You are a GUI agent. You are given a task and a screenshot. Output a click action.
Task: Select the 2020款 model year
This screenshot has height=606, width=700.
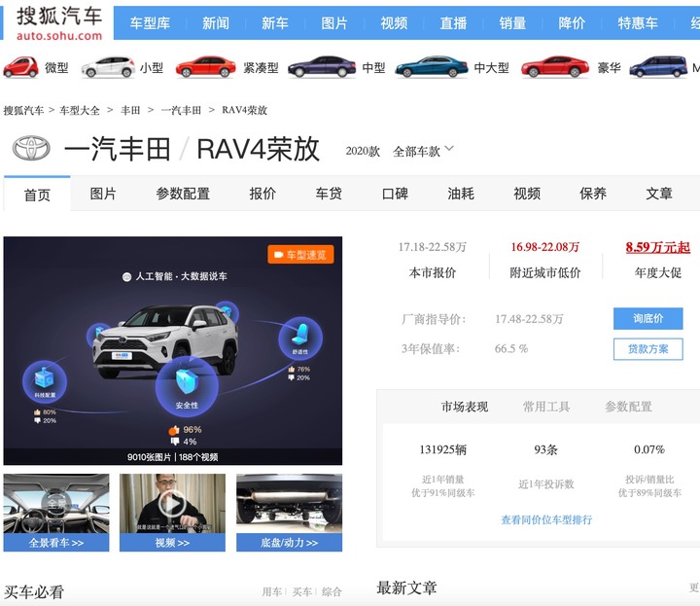click(x=363, y=152)
